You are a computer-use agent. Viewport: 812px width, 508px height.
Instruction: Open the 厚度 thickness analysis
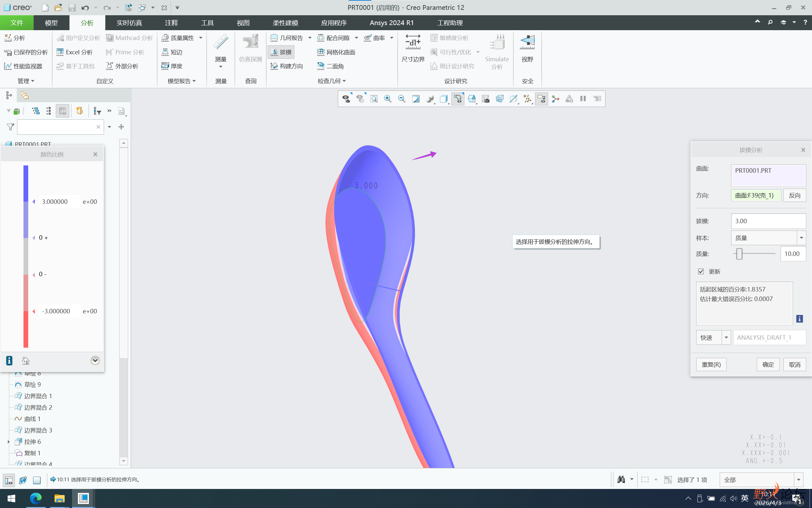point(172,66)
